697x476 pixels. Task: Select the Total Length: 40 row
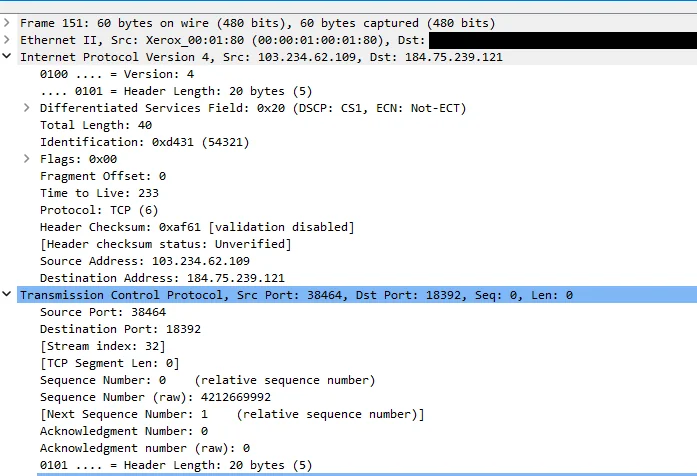pos(357,125)
